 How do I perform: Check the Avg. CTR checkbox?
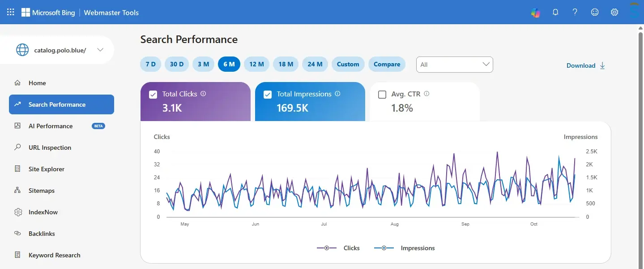382,94
